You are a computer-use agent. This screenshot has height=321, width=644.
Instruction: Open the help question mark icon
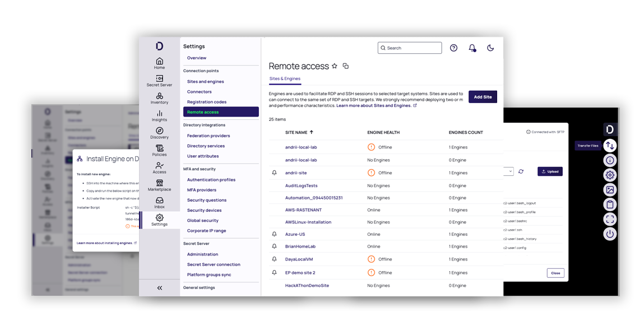[x=453, y=48]
